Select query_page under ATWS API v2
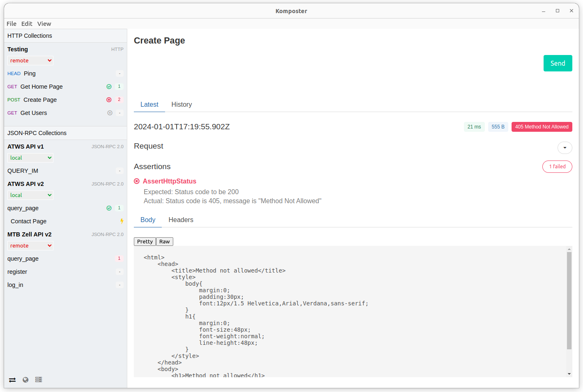 (65, 208)
